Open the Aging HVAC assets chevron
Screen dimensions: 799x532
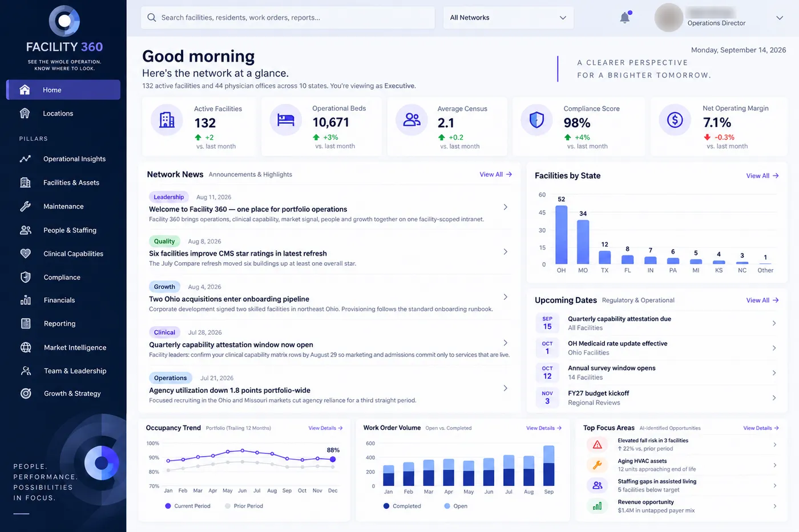[x=774, y=465]
